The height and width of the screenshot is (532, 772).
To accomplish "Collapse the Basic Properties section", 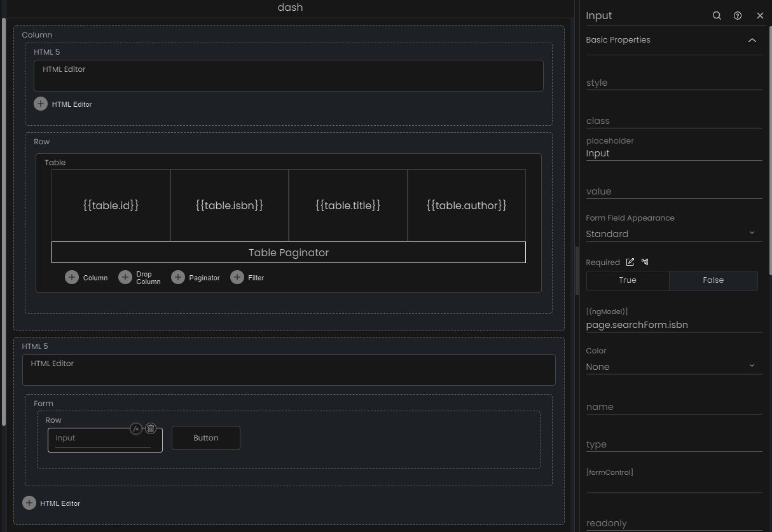I will tap(752, 40).
